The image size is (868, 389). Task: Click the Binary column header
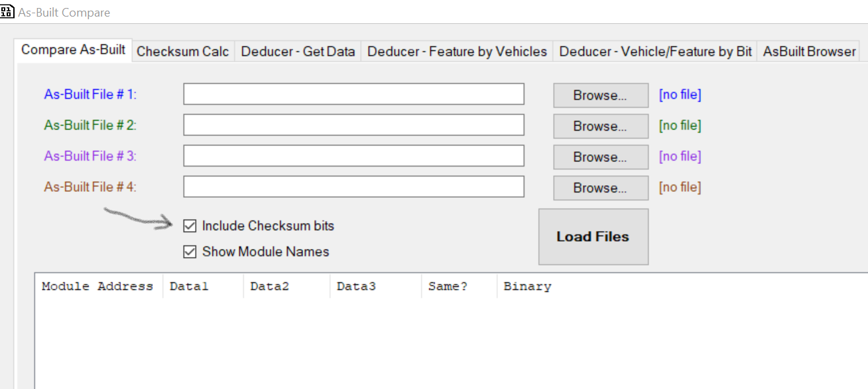pos(527,287)
